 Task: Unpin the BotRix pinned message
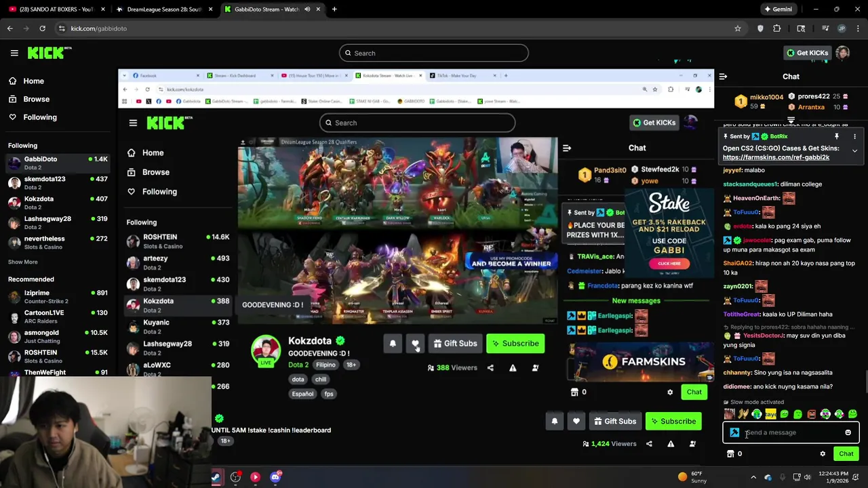[837, 136]
